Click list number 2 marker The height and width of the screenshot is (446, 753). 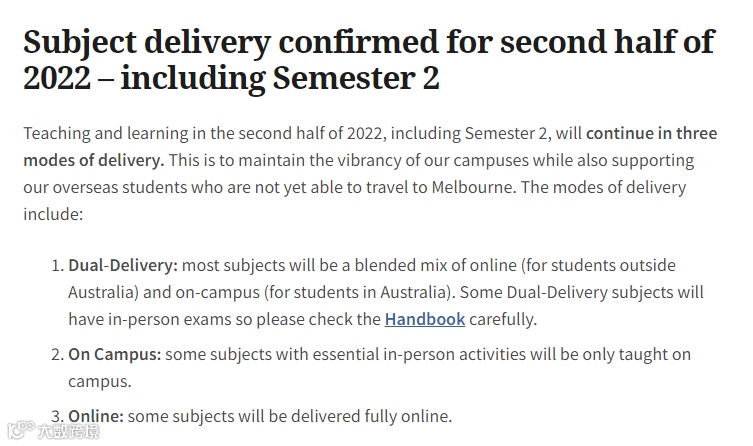(x=57, y=355)
